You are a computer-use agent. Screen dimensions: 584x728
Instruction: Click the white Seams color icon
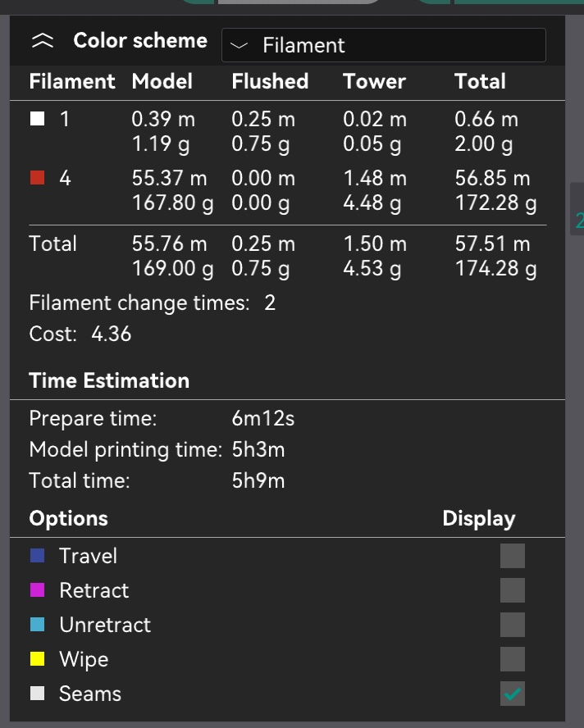click(x=37, y=694)
